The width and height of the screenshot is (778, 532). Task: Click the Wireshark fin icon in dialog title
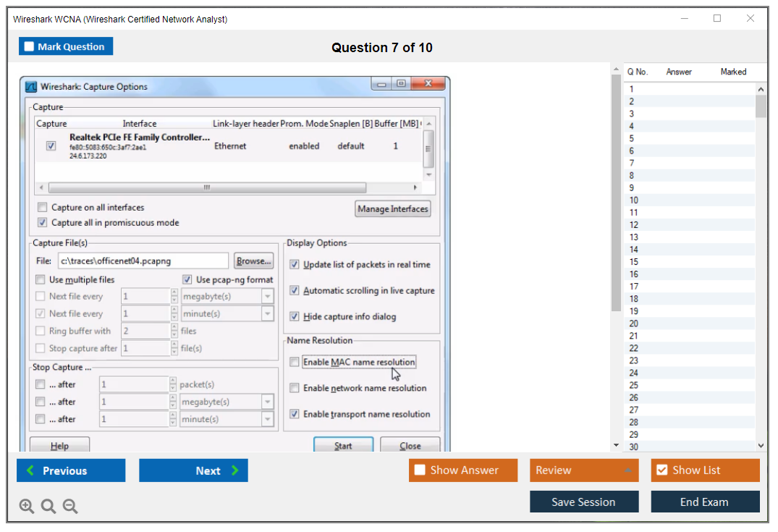[31, 87]
